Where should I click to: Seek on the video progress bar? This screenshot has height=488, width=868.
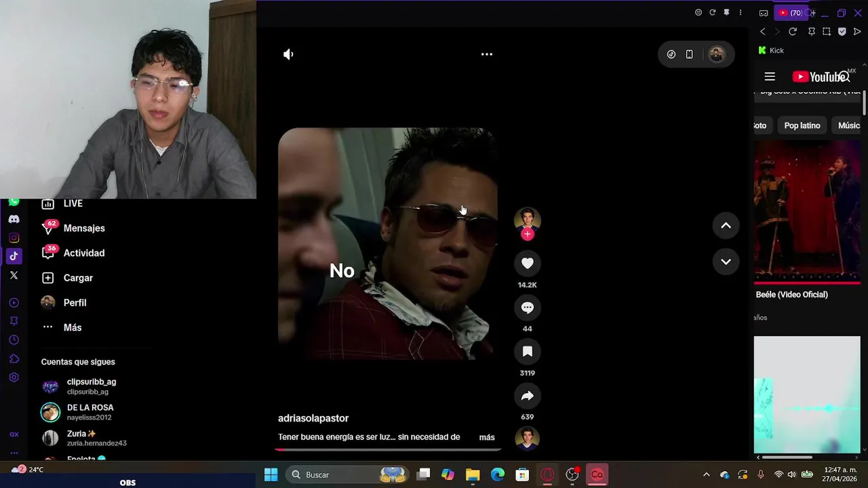388,449
